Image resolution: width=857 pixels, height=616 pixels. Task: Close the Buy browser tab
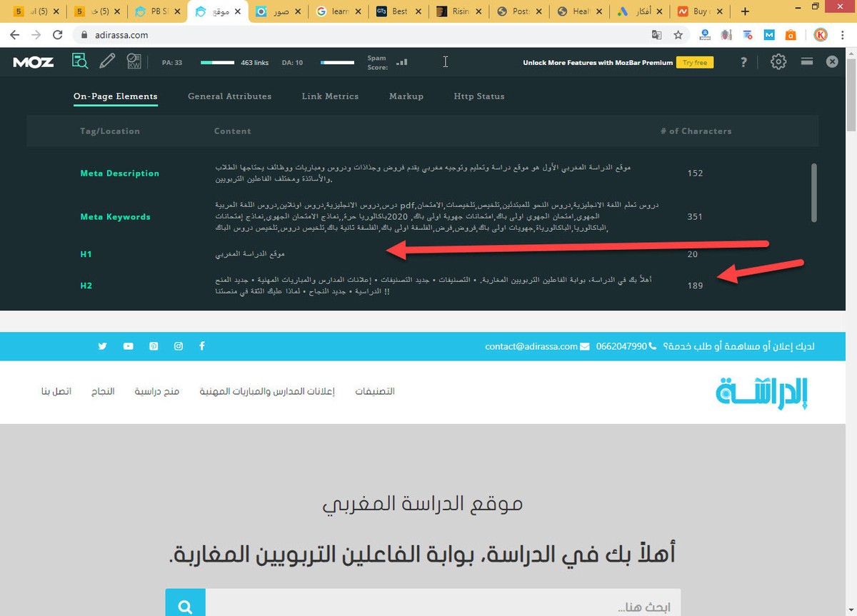click(x=719, y=11)
